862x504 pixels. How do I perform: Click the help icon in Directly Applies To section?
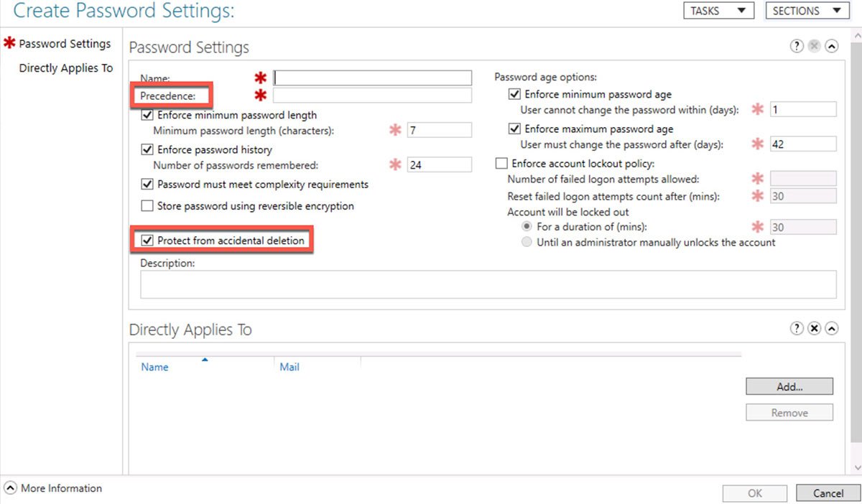(797, 328)
